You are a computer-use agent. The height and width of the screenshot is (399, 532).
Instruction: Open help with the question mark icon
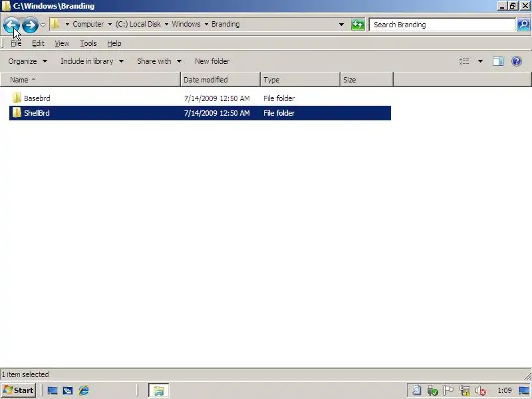517,61
